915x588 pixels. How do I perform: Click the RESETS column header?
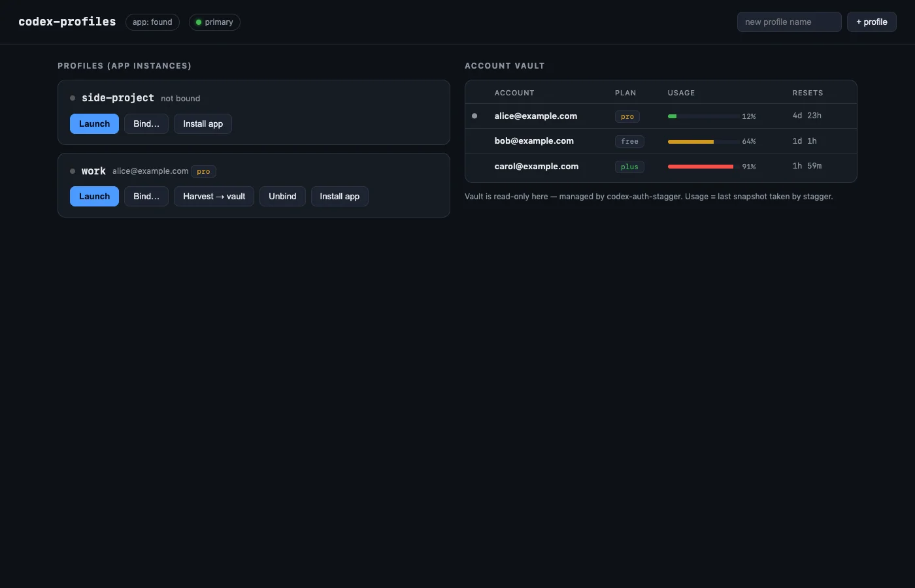(x=808, y=93)
